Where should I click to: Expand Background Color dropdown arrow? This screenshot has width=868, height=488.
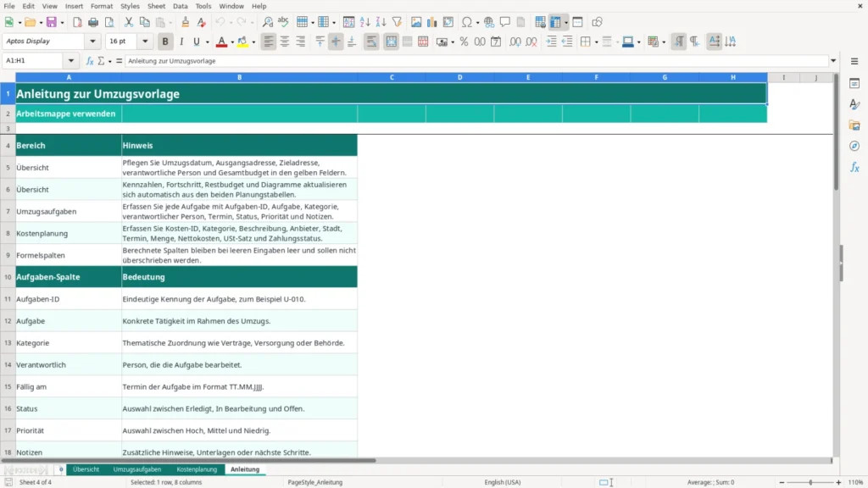point(253,42)
